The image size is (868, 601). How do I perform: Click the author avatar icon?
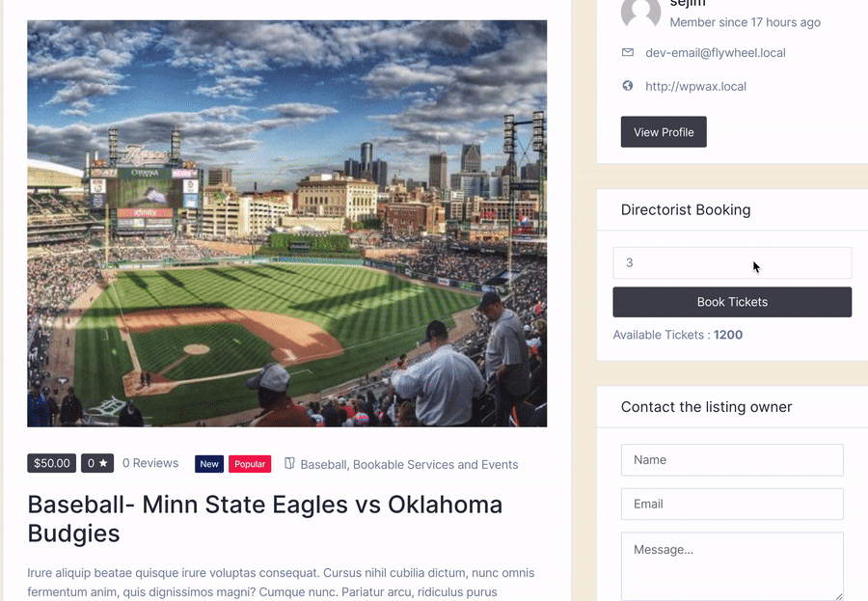[640, 13]
